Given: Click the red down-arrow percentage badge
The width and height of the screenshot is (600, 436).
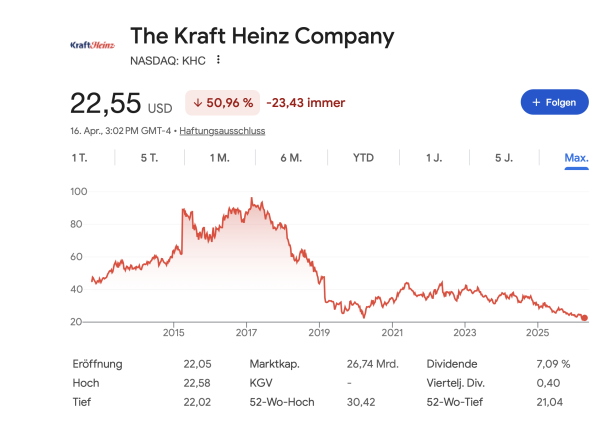Looking at the screenshot, I should tap(222, 102).
